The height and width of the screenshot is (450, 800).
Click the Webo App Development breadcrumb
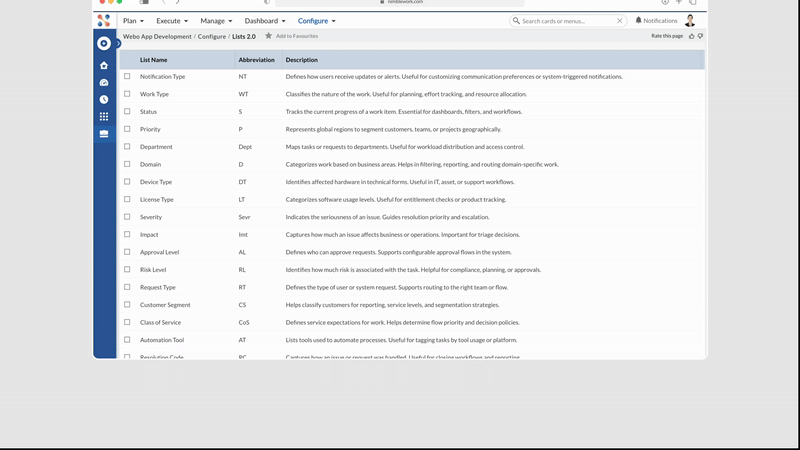coord(157,37)
